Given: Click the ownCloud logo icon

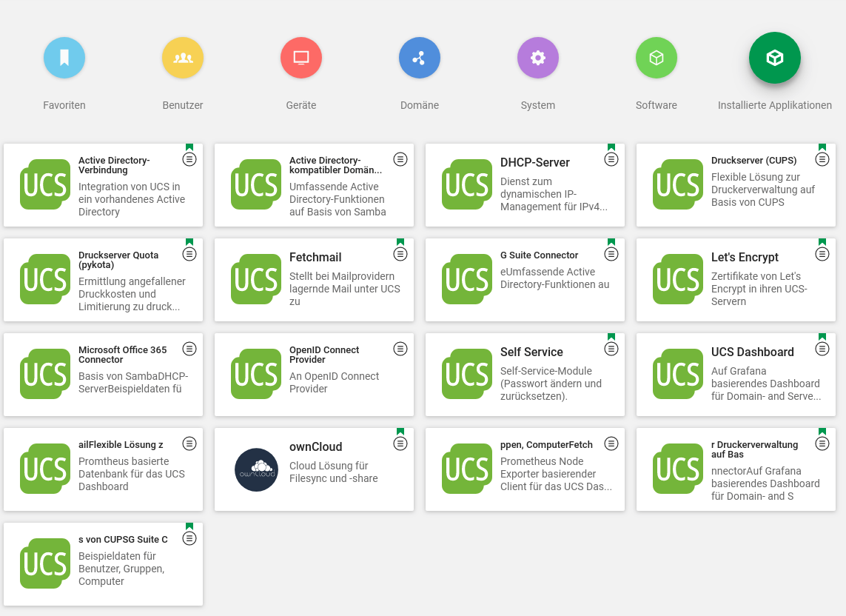Looking at the screenshot, I should [256, 469].
